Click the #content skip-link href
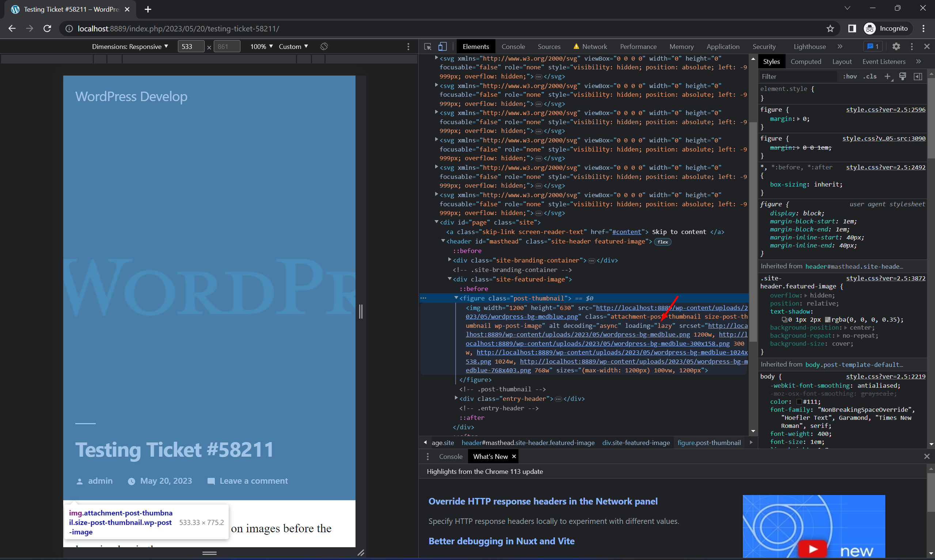 [627, 232]
